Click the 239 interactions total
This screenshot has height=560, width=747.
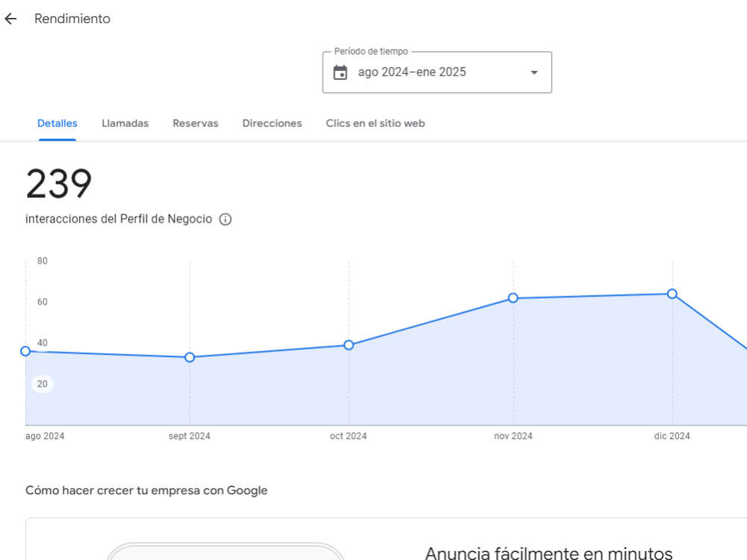tap(58, 184)
